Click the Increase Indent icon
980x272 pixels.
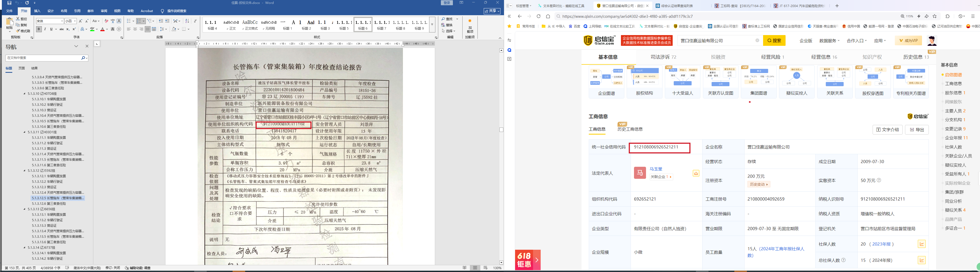168,21
